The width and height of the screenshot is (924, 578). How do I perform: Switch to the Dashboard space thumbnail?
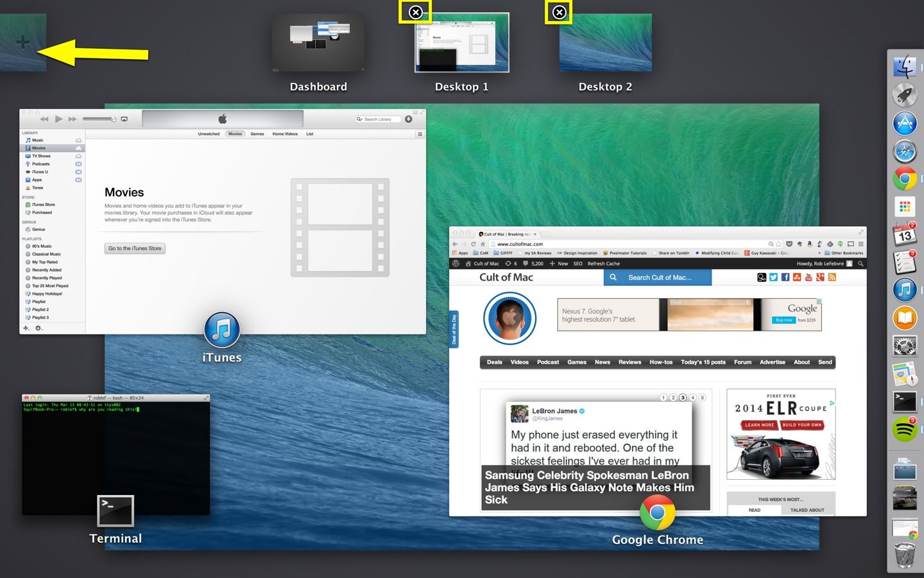[318, 43]
